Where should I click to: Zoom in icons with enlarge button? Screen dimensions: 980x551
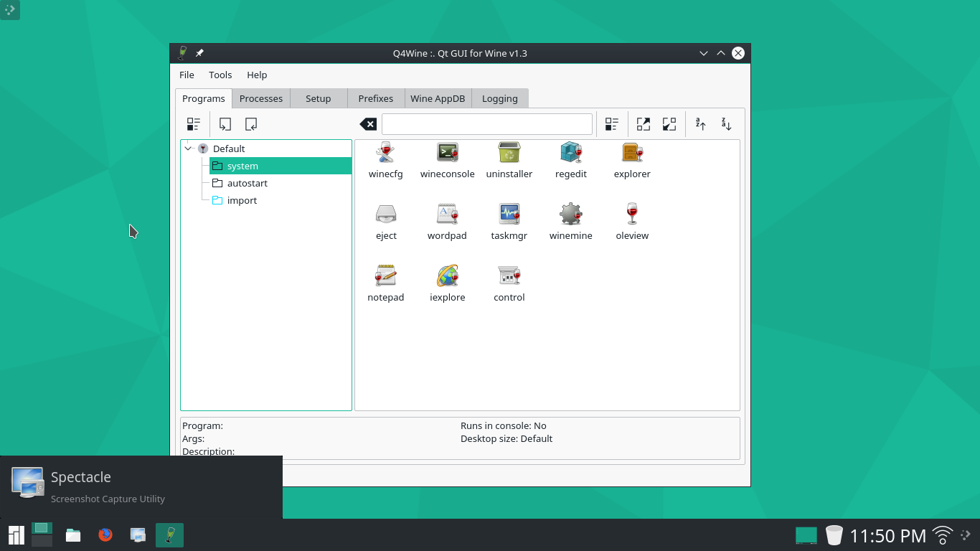coord(644,124)
